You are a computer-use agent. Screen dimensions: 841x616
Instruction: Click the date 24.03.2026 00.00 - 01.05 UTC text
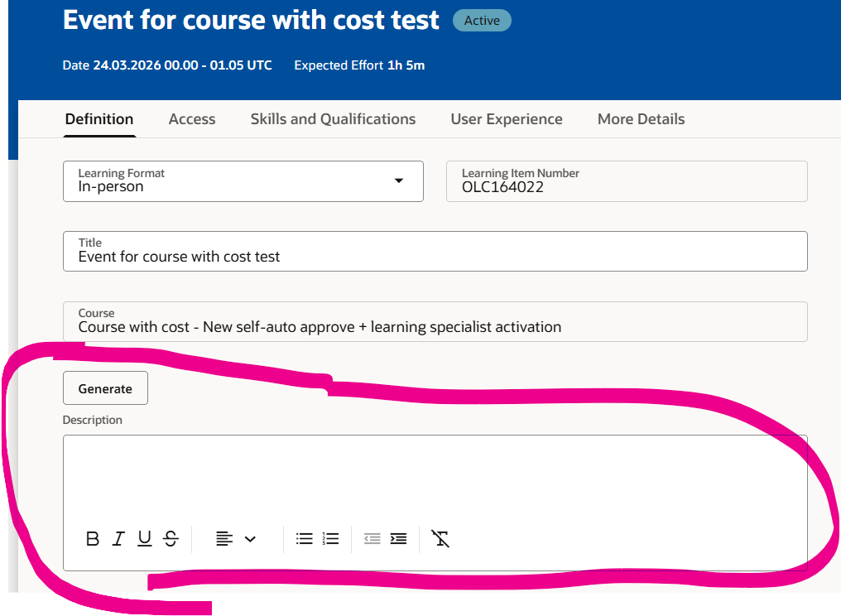(x=167, y=65)
